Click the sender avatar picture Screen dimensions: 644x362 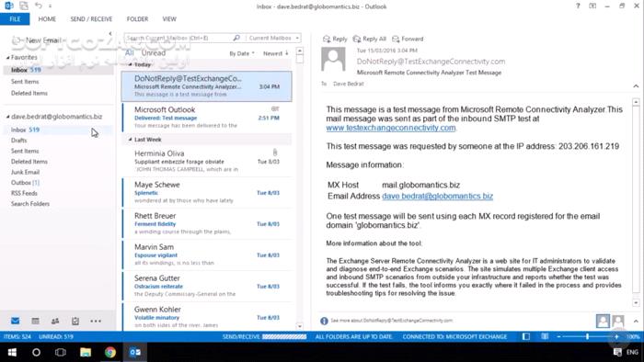333,59
